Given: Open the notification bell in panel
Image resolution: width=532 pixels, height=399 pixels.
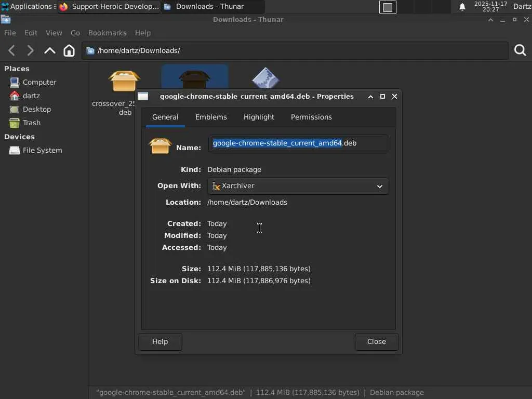Looking at the screenshot, I should point(462,7).
